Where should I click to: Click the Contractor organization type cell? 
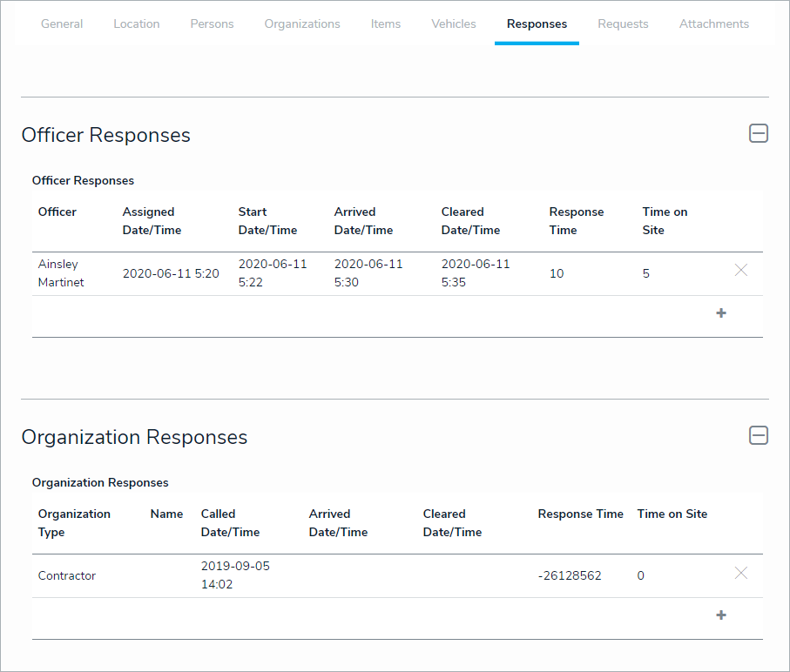tap(67, 575)
